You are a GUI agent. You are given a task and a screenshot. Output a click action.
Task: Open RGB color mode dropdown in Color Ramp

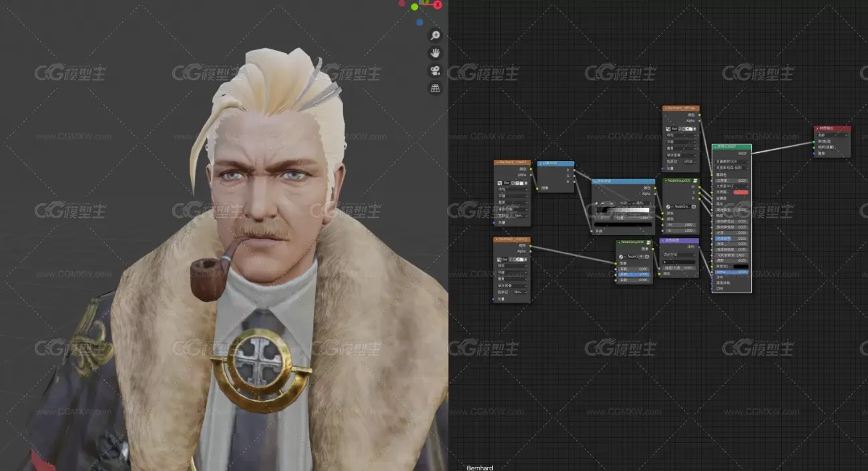click(625, 203)
